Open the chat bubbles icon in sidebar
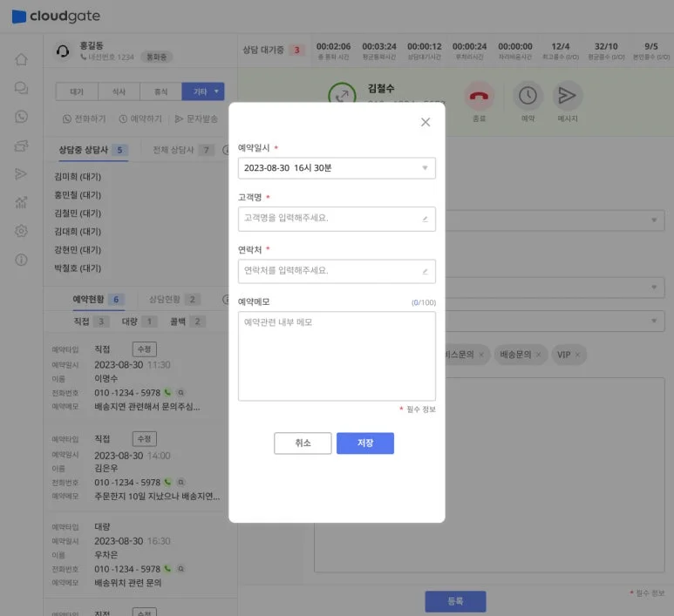This screenshot has height=616, width=674. [21, 88]
